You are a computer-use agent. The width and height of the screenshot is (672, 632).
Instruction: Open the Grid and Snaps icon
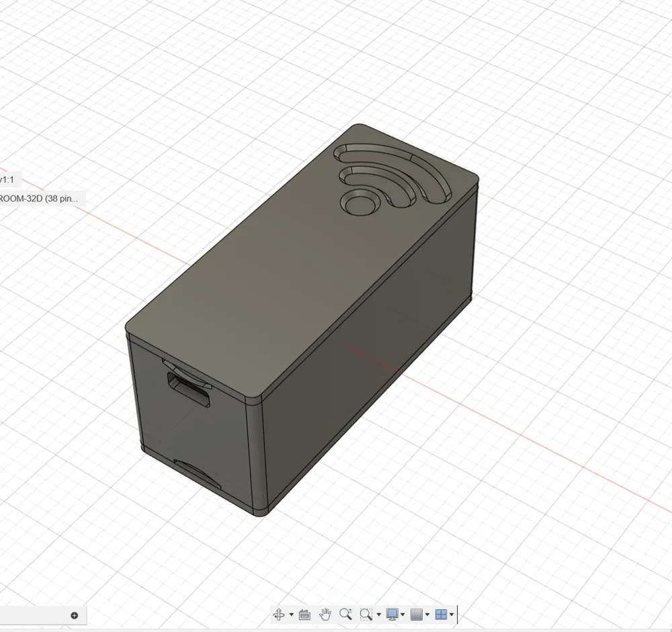click(417, 615)
